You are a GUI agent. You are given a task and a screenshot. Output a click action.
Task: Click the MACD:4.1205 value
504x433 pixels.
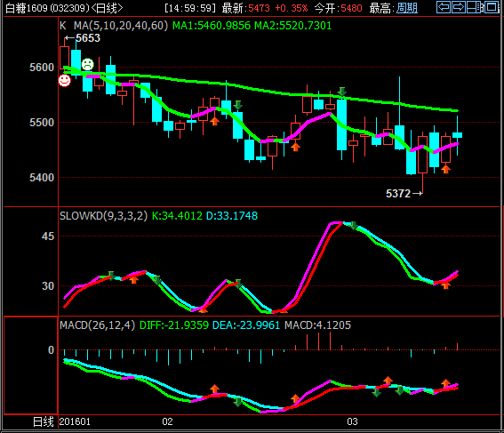[x=318, y=325]
